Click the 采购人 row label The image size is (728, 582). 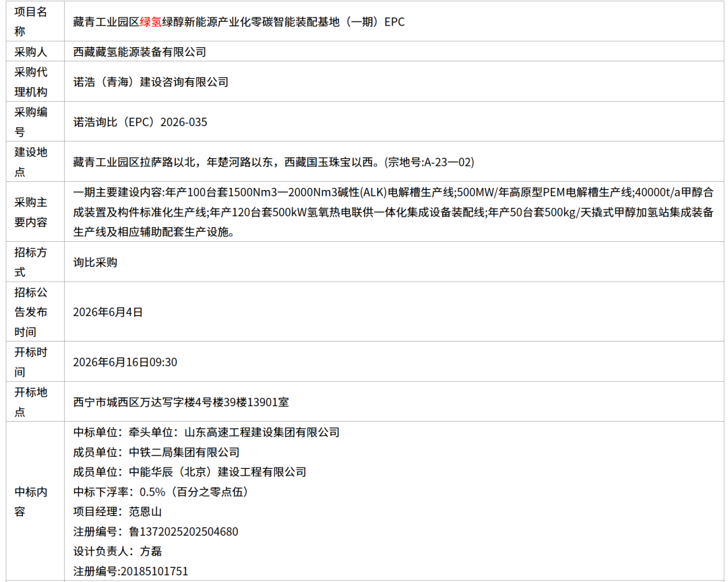(30, 51)
